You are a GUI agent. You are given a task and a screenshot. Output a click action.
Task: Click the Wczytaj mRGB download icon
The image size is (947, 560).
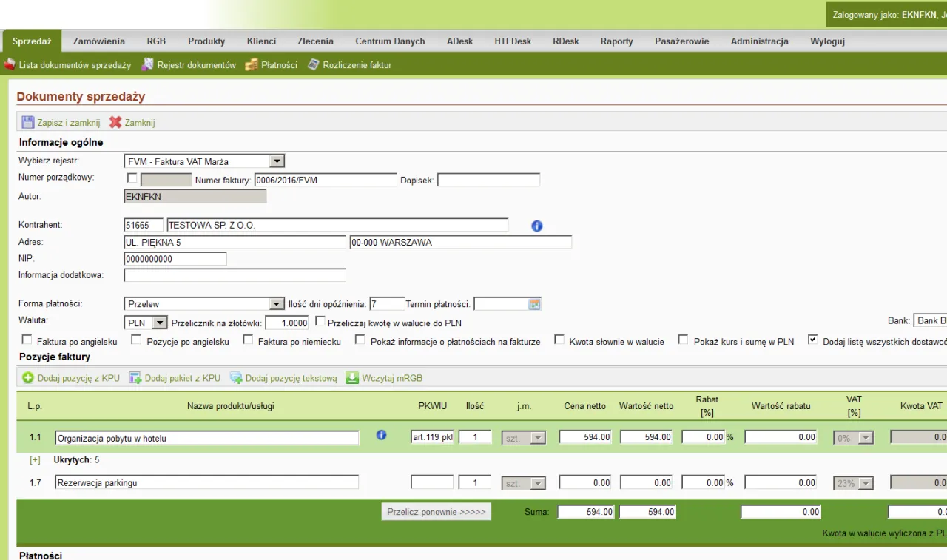(352, 378)
